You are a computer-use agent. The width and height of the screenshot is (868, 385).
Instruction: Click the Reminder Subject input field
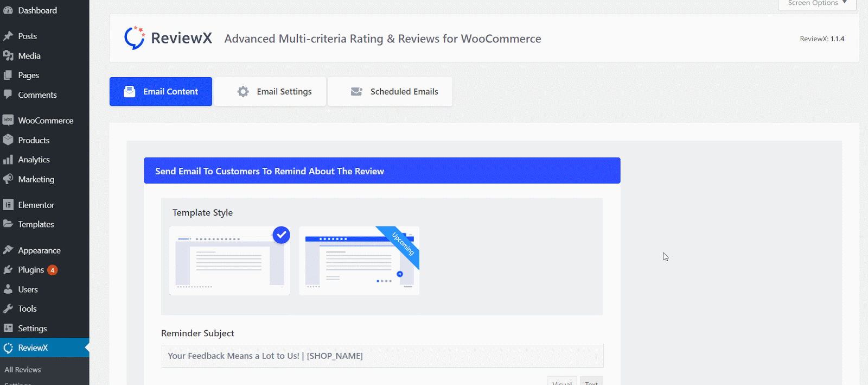coord(382,356)
